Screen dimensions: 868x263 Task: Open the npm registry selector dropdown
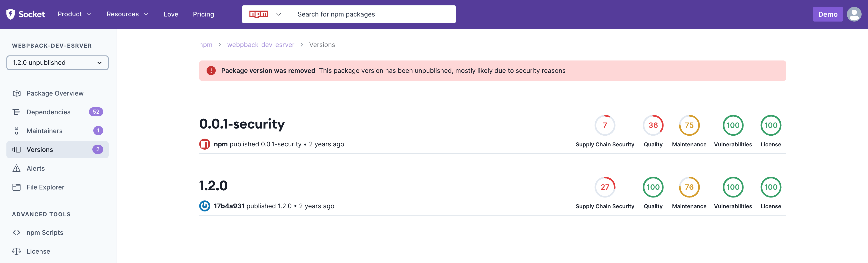tap(265, 14)
